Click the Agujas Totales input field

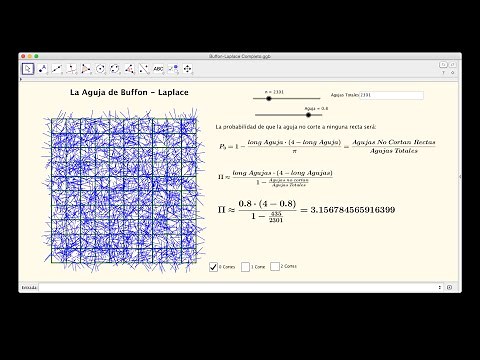392,95
